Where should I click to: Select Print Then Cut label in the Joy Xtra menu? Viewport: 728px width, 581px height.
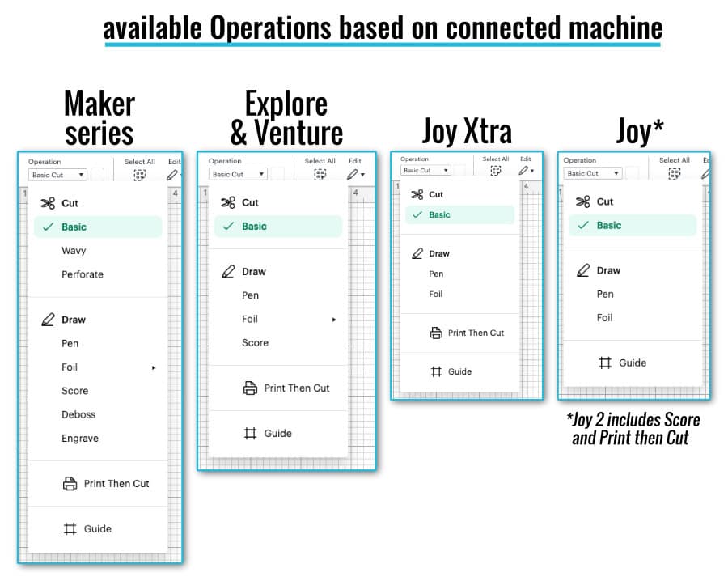tap(476, 333)
